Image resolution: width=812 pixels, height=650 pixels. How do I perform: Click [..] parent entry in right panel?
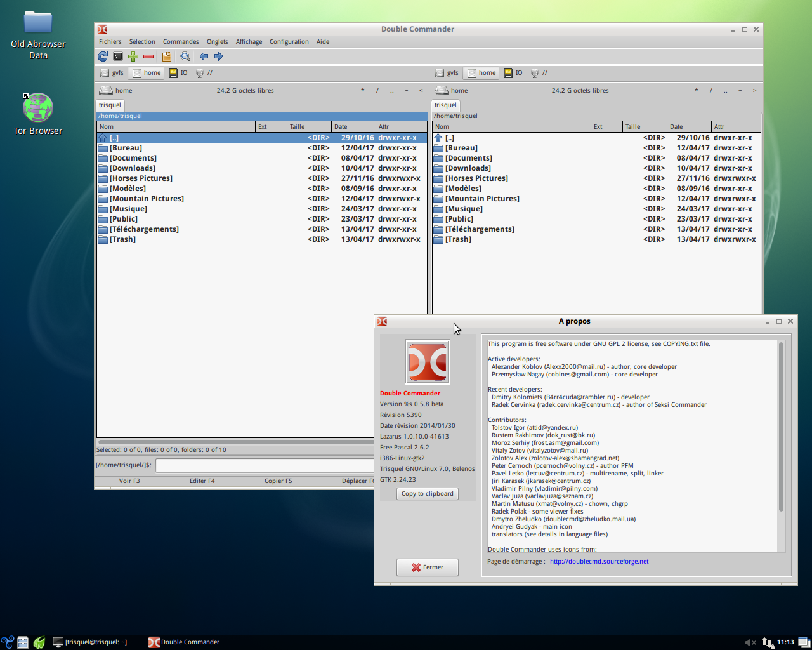coord(596,138)
